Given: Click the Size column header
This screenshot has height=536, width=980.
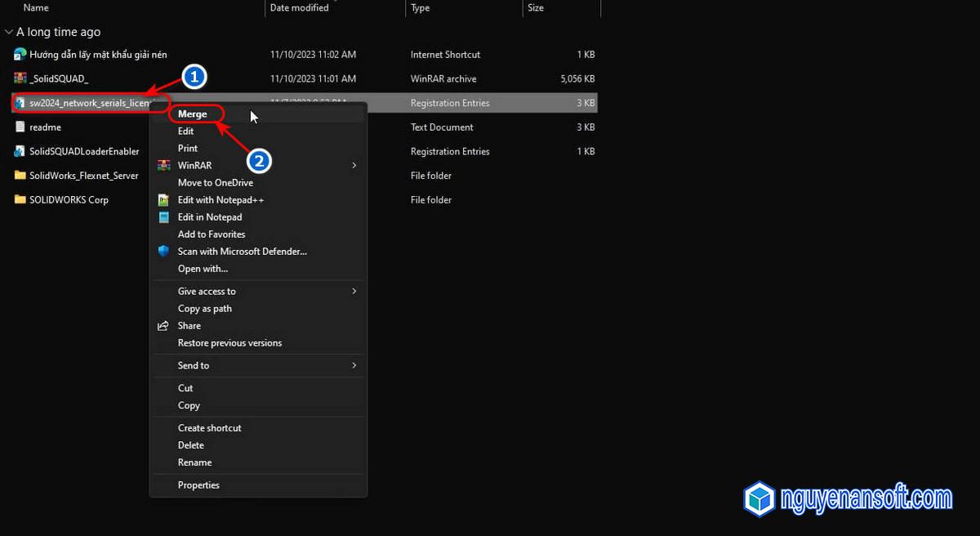Looking at the screenshot, I should (x=536, y=8).
